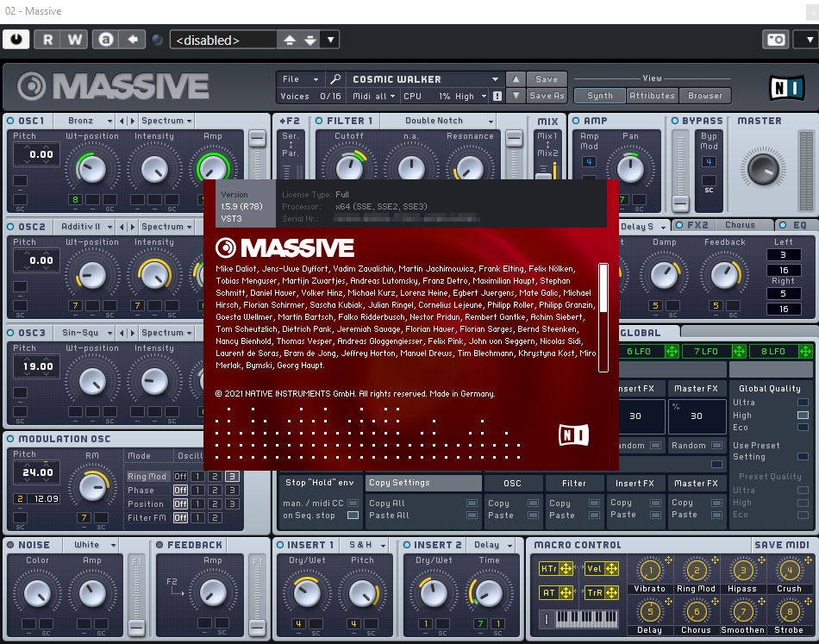Click the plugin power bypass icon
The width and height of the screenshot is (819, 644).
pyautogui.click(x=16, y=40)
